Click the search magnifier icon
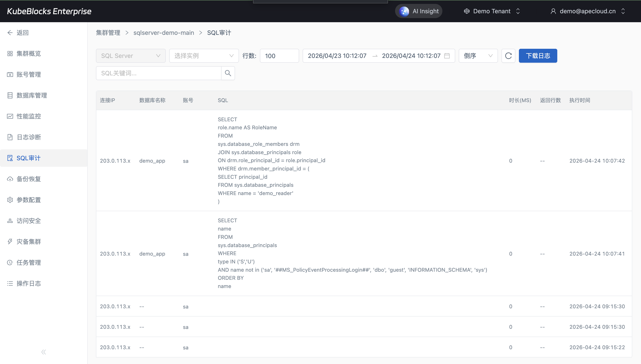Image resolution: width=641 pixels, height=364 pixels. pyautogui.click(x=228, y=73)
